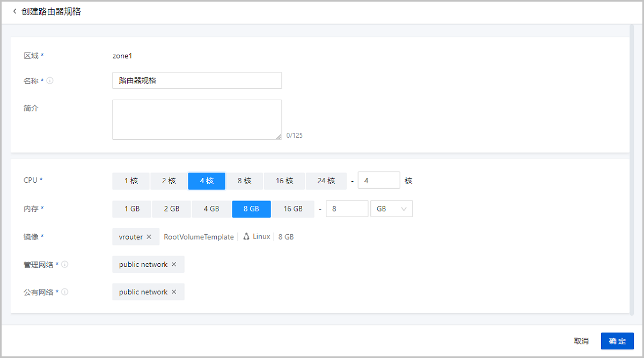Click the info icon next to 管理网络

pos(64,264)
